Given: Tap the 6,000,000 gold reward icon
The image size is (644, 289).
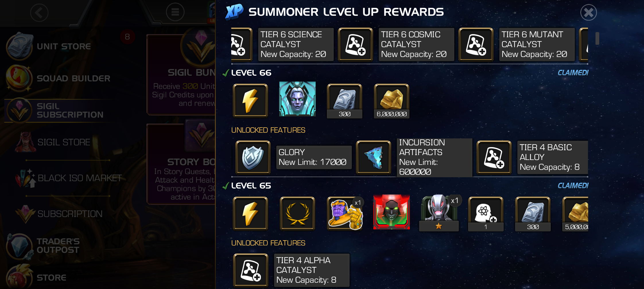Looking at the screenshot, I should (x=392, y=101).
